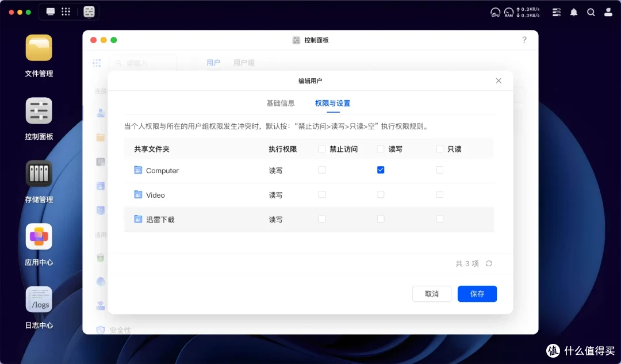Check 读写 header select-all checkbox

(381, 149)
